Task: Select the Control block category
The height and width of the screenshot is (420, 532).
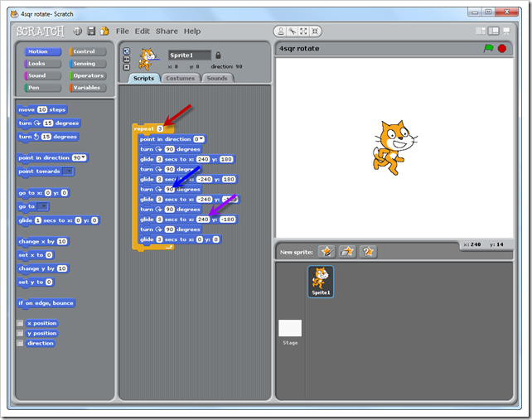Action: coord(88,51)
